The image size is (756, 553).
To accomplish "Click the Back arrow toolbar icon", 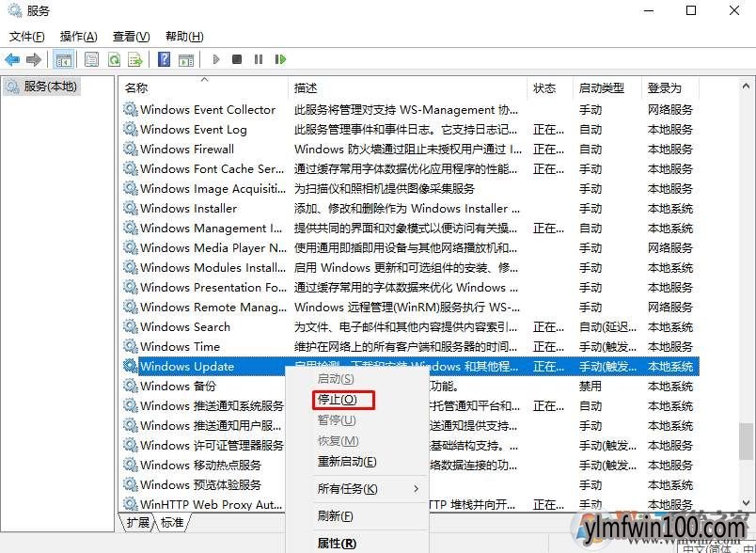I will 12,60.
